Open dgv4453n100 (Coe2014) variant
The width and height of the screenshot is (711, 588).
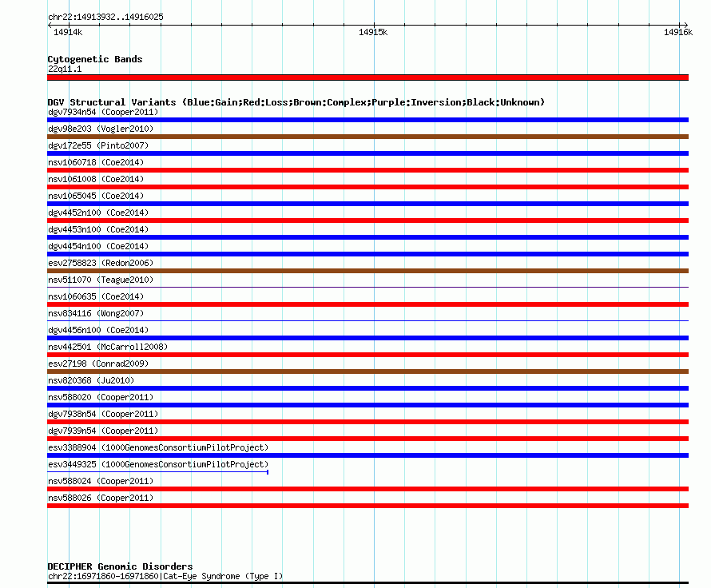(98, 229)
